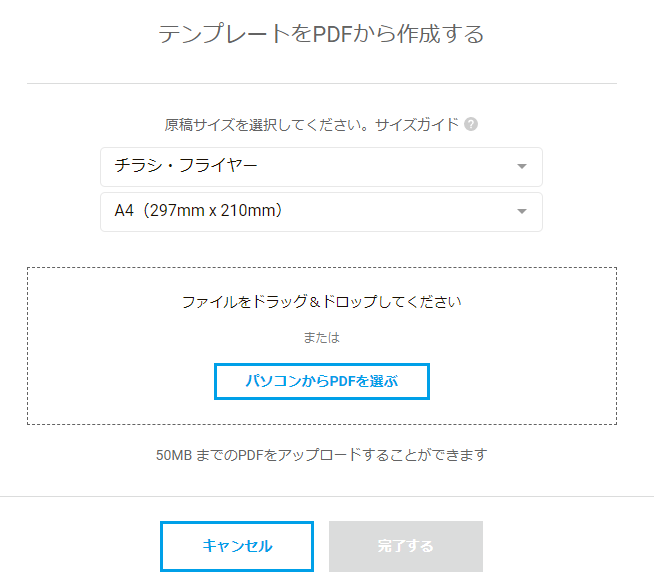This screenshot has height=588, width=654.
Task: Click the PDFをアップロード text under the drop zone
Action: coord(299,455)
